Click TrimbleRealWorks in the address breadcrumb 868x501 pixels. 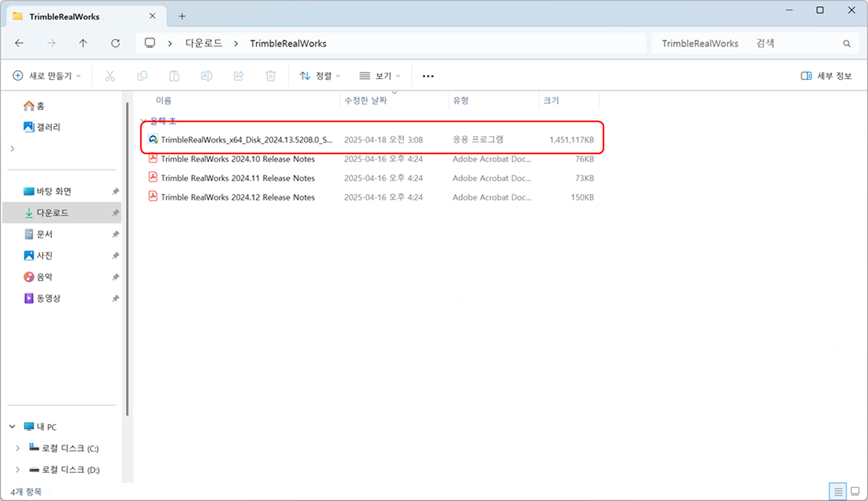tap(288, 43)
